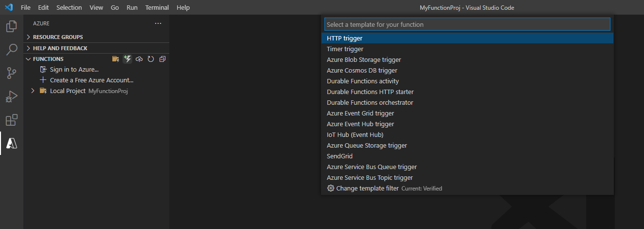Open the Go menu
The width and height of the screenshot is (644, 229).
[115, 8]
